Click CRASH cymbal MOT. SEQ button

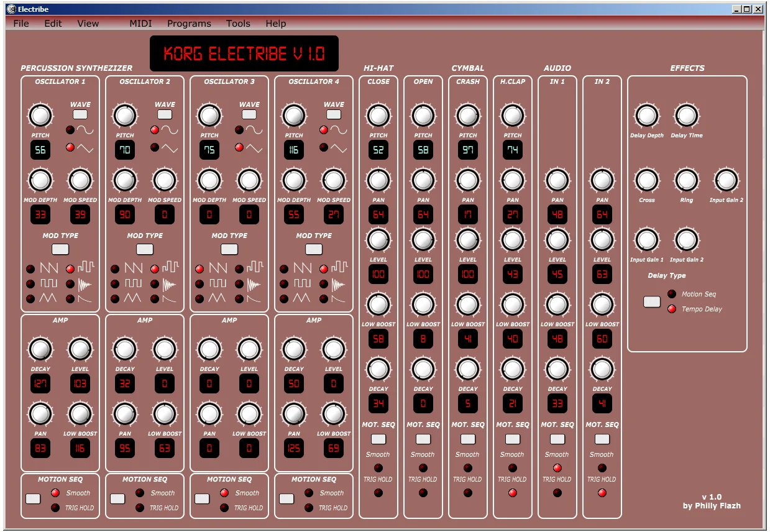pos(468,439)
